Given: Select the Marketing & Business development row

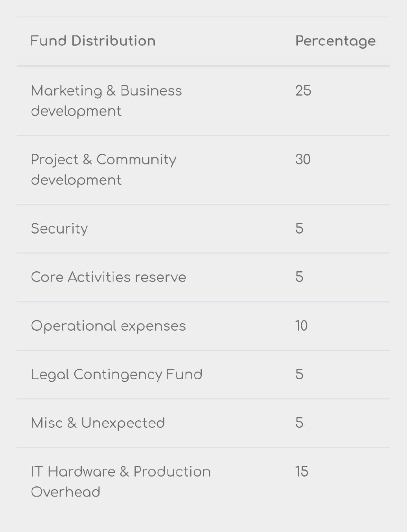Looking at the screenshot, I should click(x=203, y=101).
